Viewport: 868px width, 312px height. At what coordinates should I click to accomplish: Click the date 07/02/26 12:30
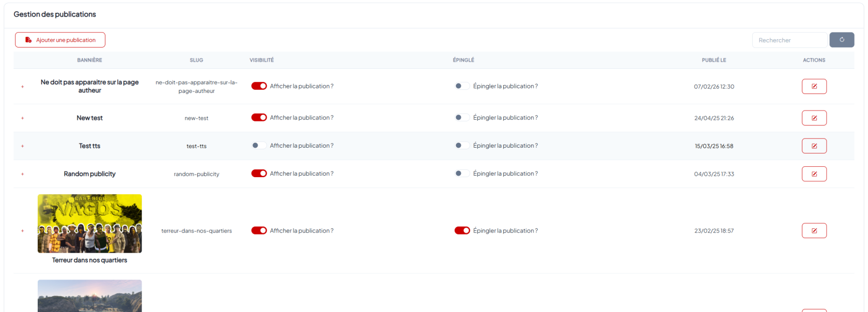pyautogui.click(x=714, y=87)
